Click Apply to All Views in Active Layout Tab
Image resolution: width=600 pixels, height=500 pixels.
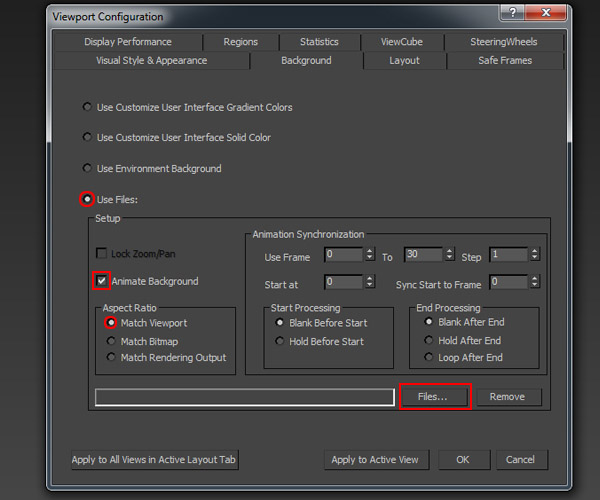pyautogui.click(x=155, y=460)
